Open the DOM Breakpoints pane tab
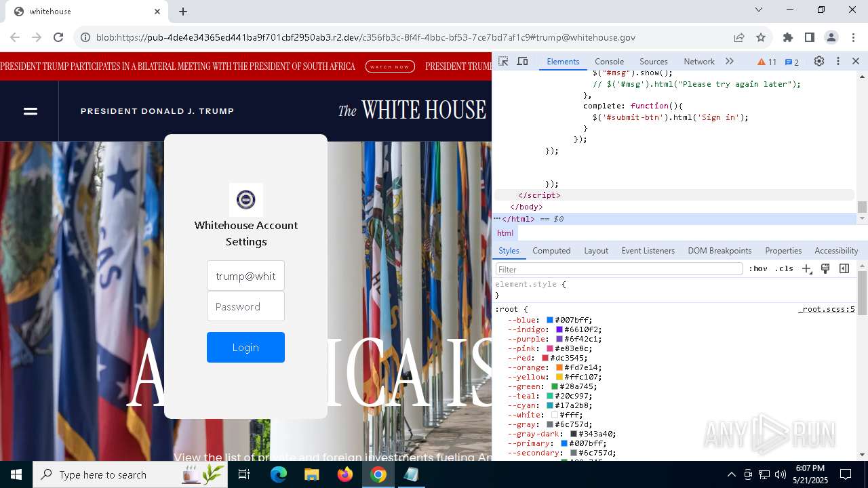 tap(719, 250)
